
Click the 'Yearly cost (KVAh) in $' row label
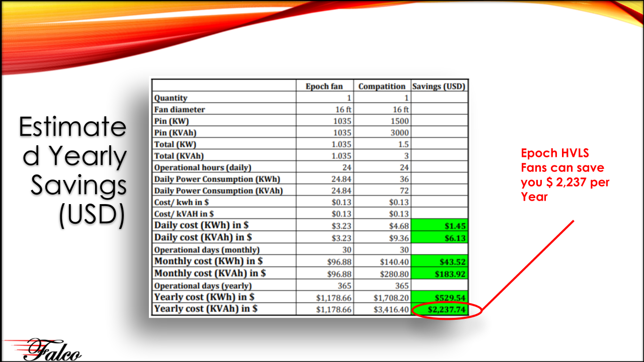pos(206,309)
